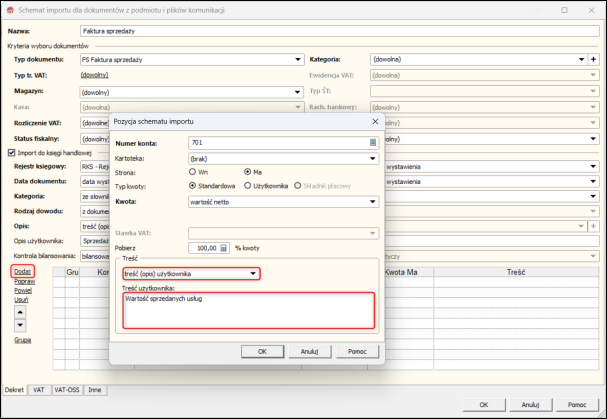The image size is (607, 419).
Task: Open calculator icon next to Pobierz value
Action: click(x=223, y=248)
